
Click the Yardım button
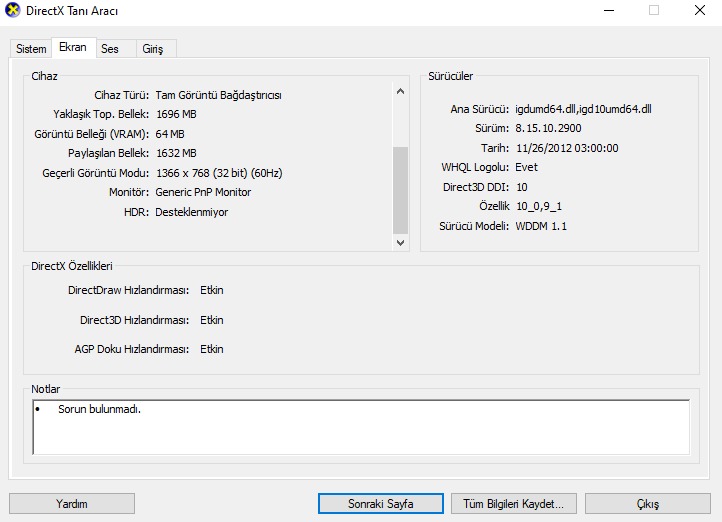click(72, 504)
